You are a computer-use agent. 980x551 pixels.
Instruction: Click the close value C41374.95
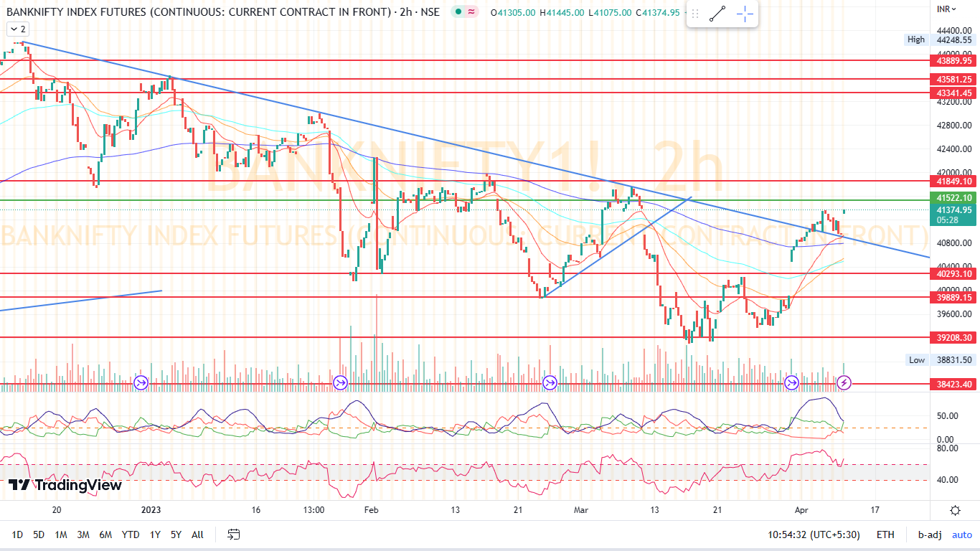tap(658, 13)
